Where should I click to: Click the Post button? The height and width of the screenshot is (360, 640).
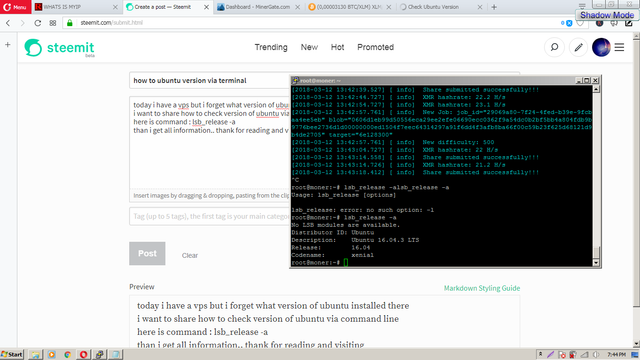(147, 253)
